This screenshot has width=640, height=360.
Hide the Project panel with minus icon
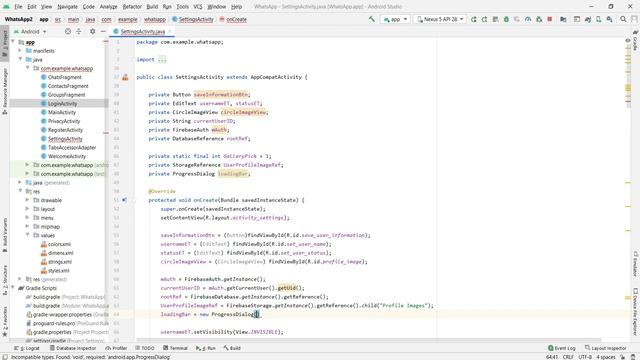103,31
